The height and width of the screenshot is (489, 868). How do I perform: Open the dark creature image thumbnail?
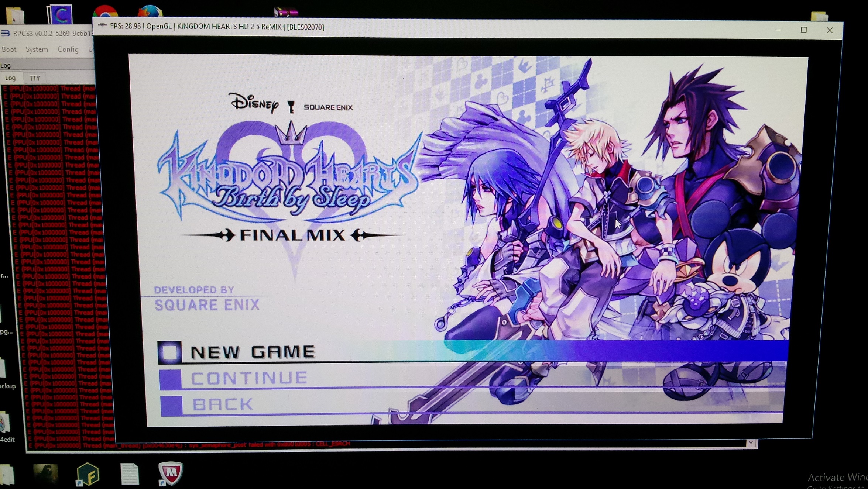(x=45, y=474)
